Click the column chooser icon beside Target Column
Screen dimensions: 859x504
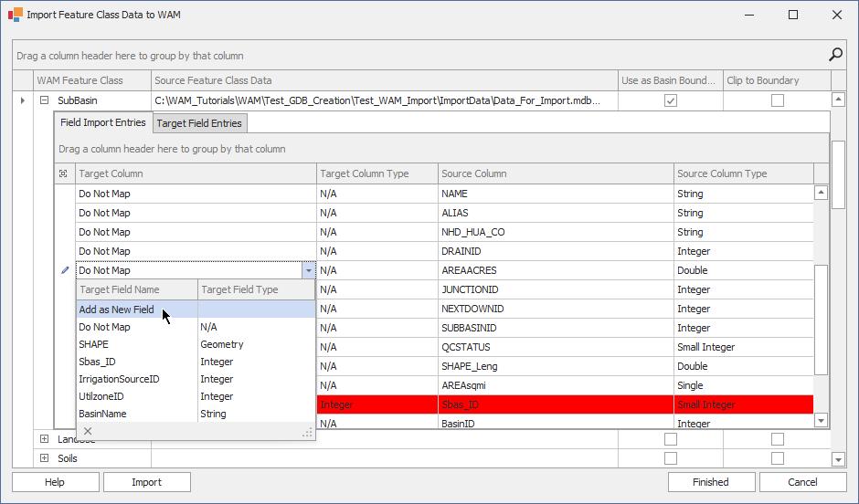(x=64, y=173)
